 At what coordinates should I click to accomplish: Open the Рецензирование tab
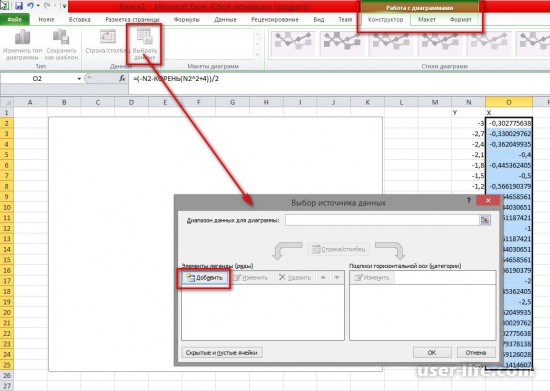pyautogui.click(x=275, y=20)
